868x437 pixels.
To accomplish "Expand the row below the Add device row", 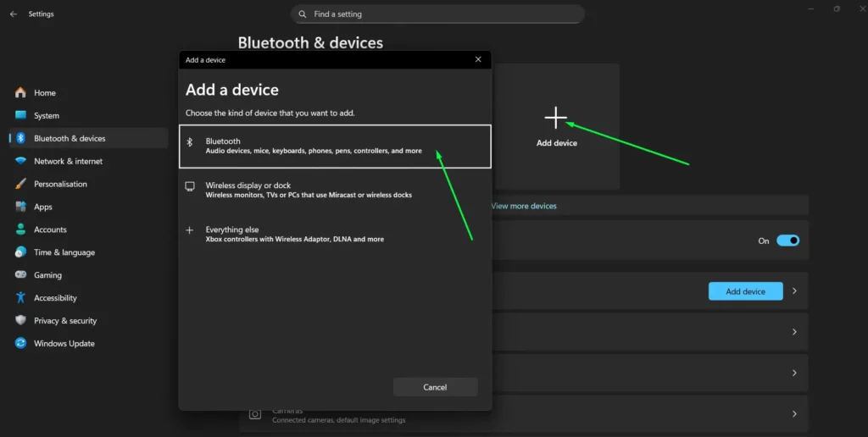I will pos(794,332).
